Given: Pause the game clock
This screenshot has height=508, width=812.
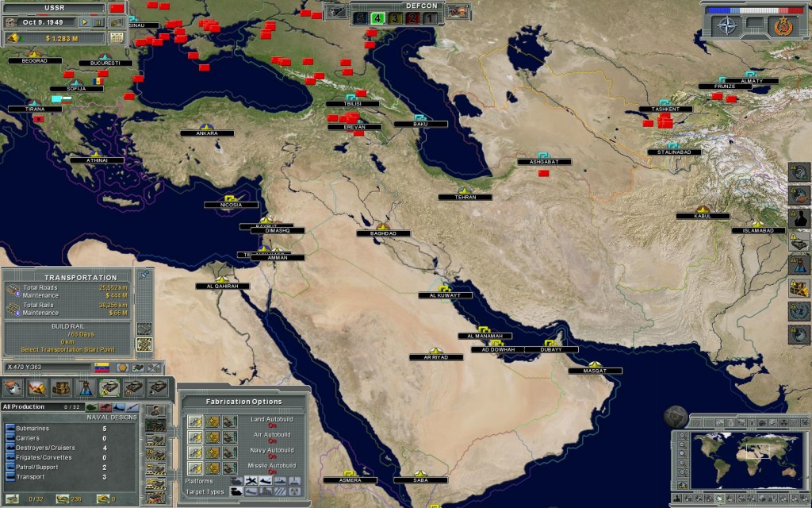Looking at the screenshot, I should (x=98, y=22).
